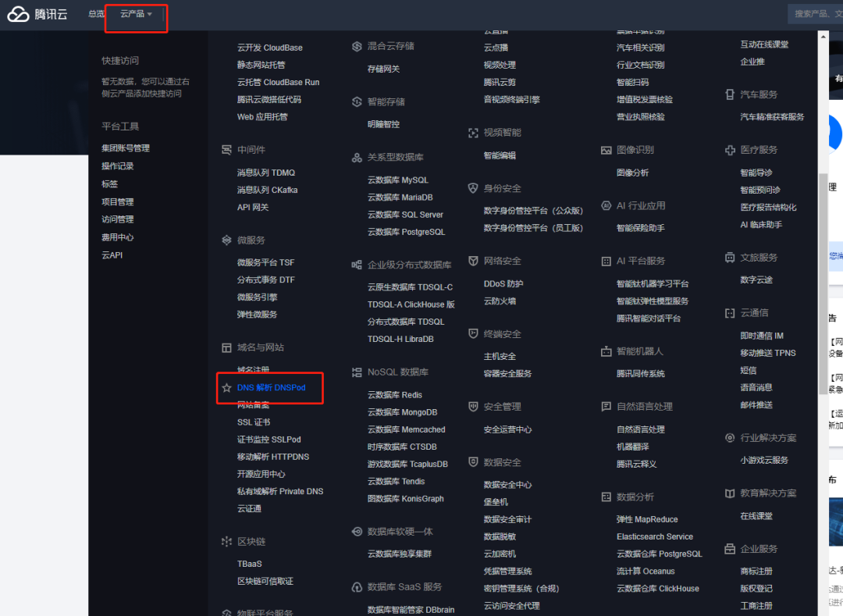
Task: Open 集团账号管理 in platform tools
Action: 126,148
